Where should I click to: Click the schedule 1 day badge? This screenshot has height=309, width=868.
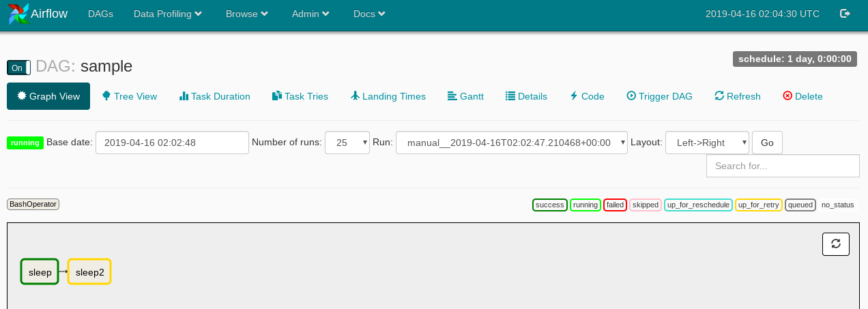pyautogui.click(x=795, y=59)
